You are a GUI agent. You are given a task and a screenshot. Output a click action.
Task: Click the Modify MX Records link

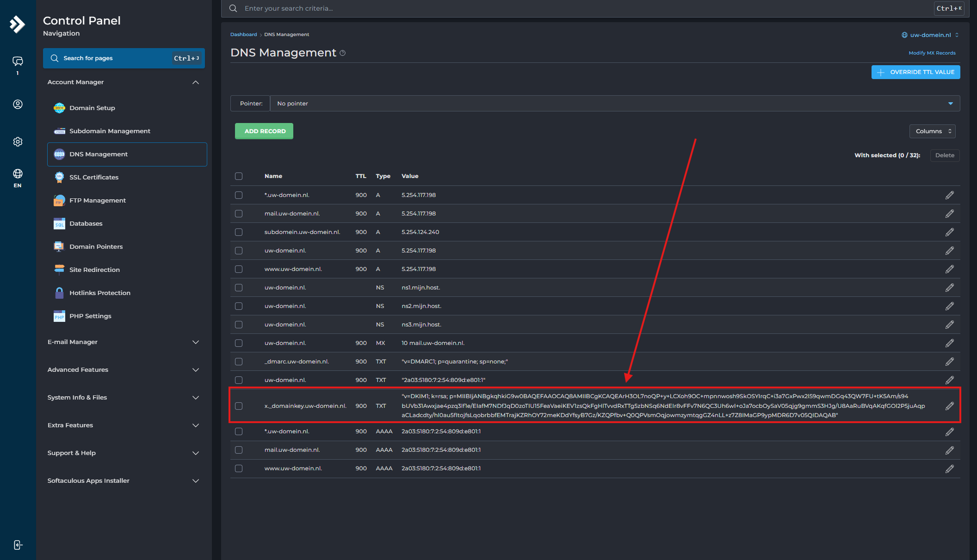(932, 53)
